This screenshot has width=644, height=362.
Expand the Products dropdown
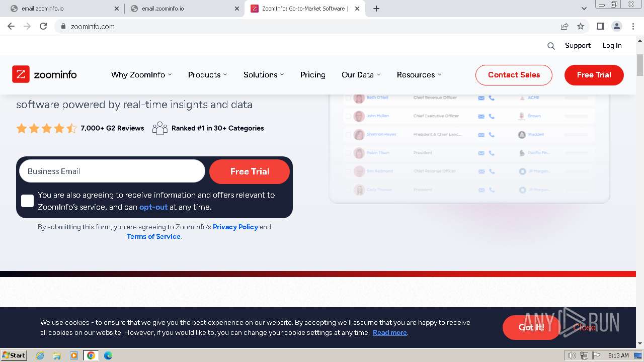point(207,74)
